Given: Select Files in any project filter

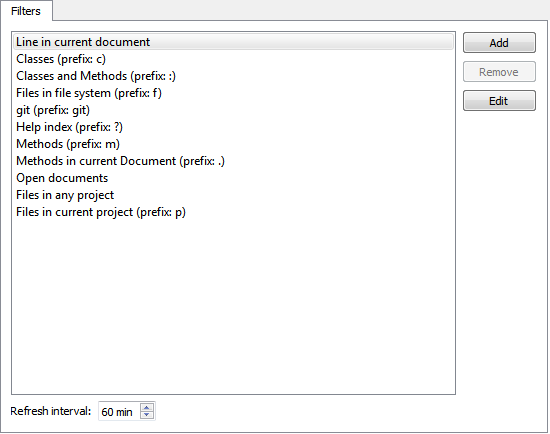Looking at the screenshot, I should (x=233, y=195).
